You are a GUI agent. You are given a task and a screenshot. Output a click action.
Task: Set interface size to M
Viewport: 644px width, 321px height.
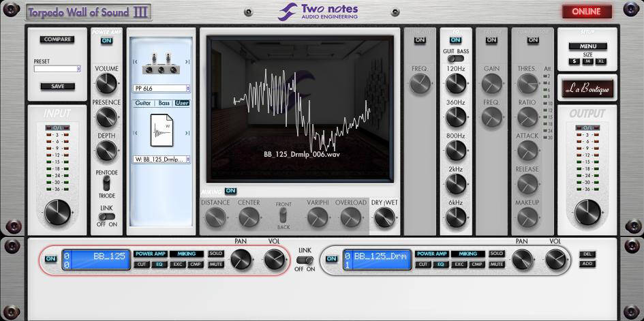pos(587,61)
